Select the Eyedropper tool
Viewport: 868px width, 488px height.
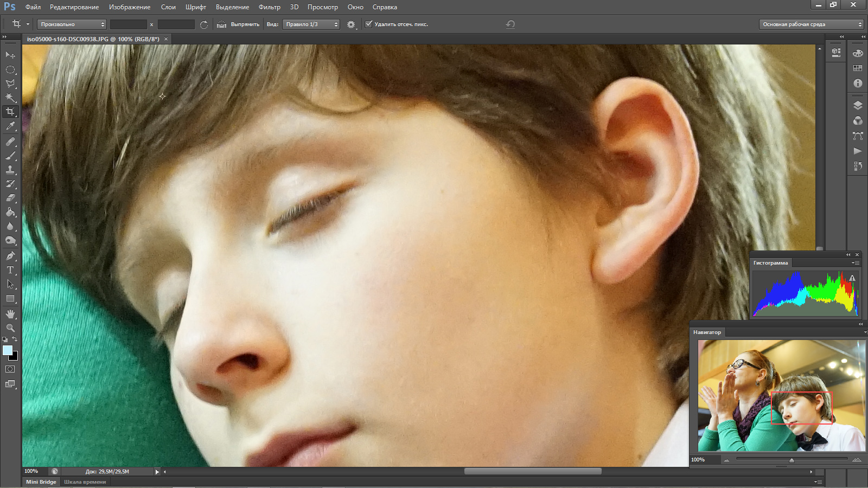coord(10,126)
